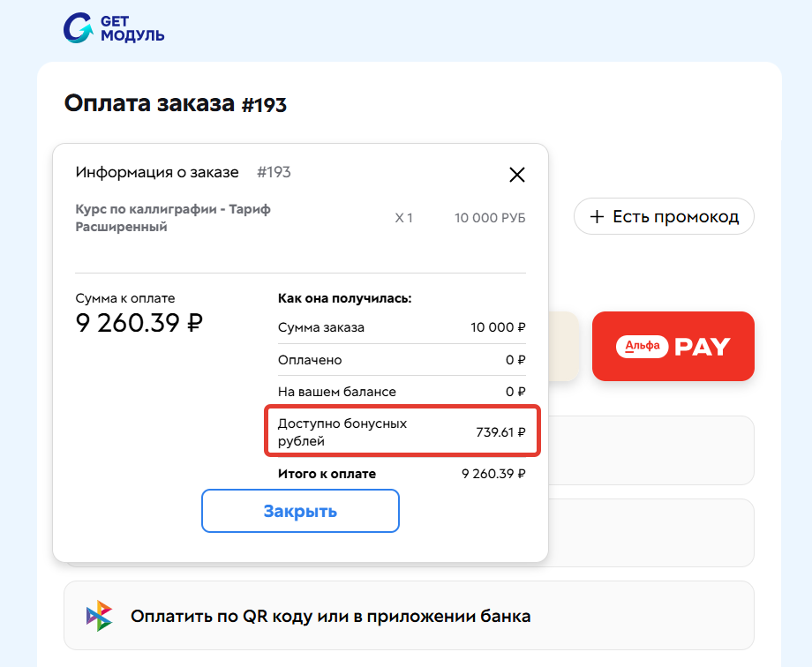This screenshot has width=812, height=667.
Task: Open the Есть промокод field
Action: tap(664, 216)
